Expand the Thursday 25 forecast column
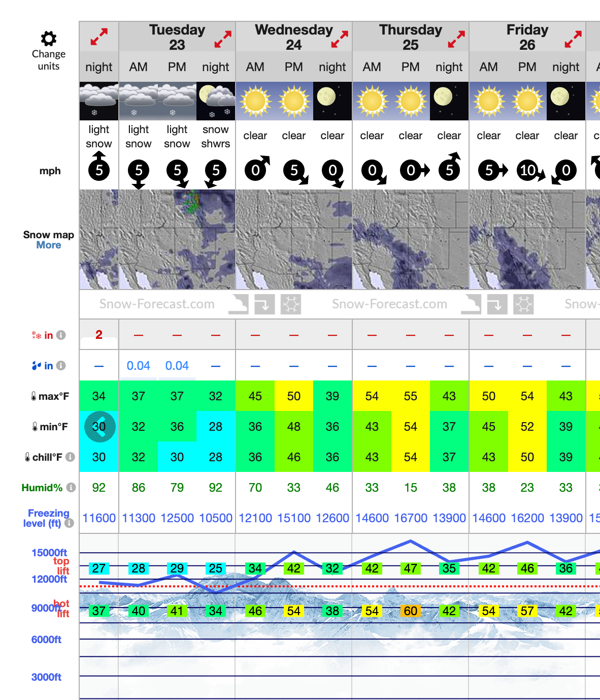Image resolution: width=600 pixels, height=700 pixels. point(456,39)
